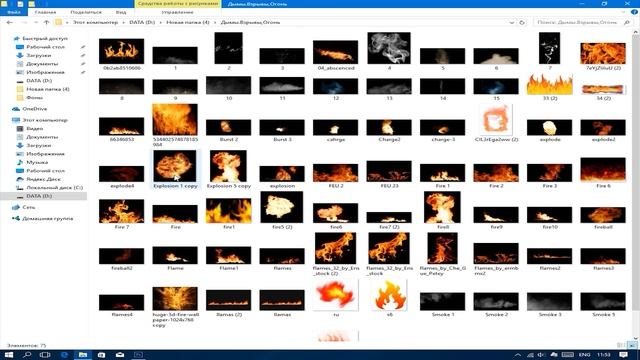Viewport: 640px width, 360px height.
Task: Select OneDrive in the navigation pane
Action: [x=34, y=109]
